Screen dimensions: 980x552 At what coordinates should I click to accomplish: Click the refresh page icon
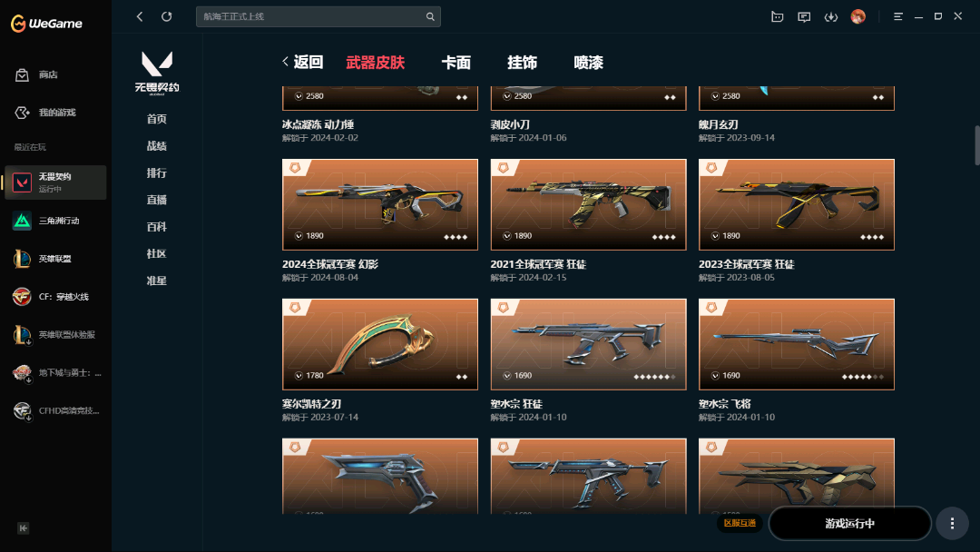166,17
